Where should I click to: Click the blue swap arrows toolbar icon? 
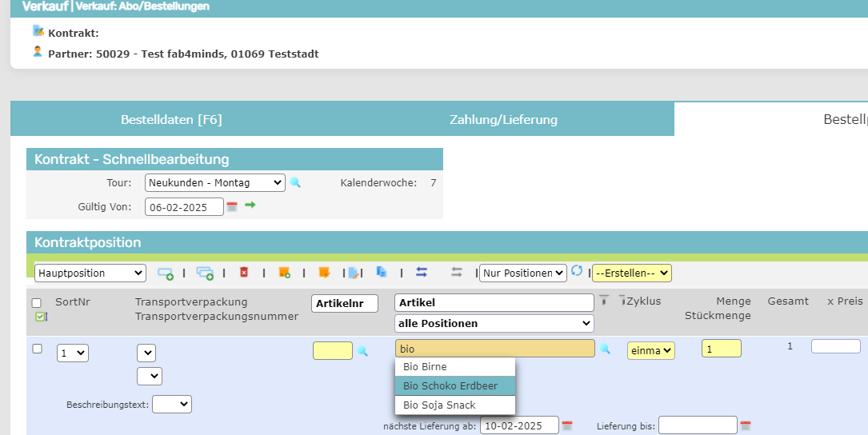422,273
